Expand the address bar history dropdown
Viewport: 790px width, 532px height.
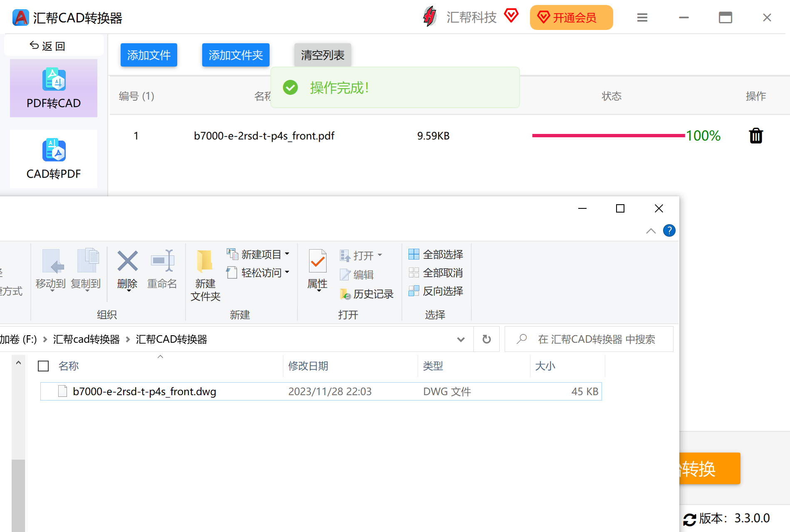[x=461, y=339]
